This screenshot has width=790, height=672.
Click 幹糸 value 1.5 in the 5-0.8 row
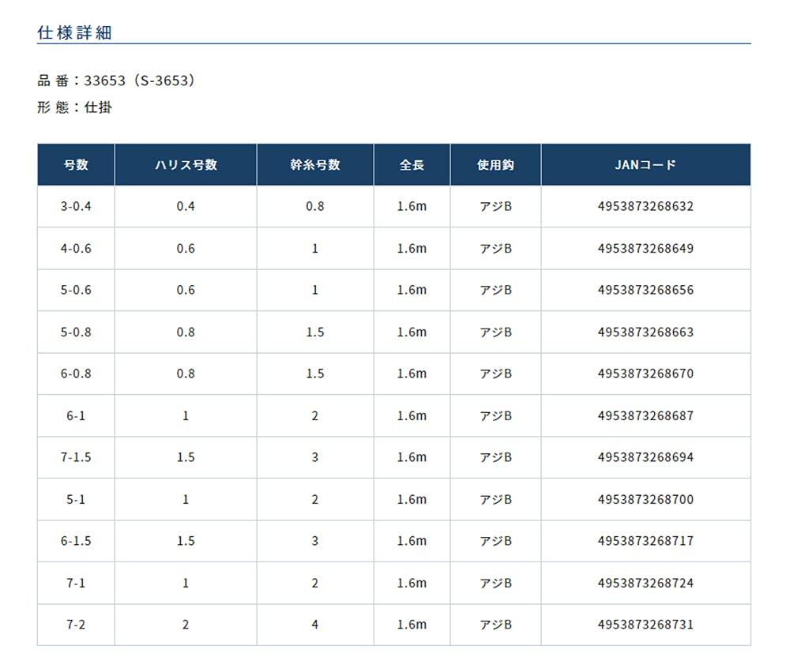315,332
